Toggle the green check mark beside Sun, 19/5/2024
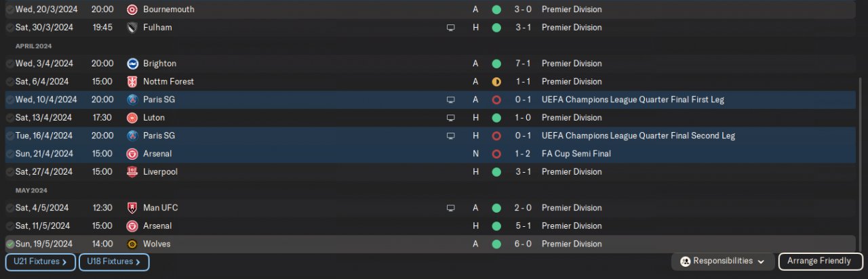Screen dimensions: 868x279 click(x=9, y=244)
